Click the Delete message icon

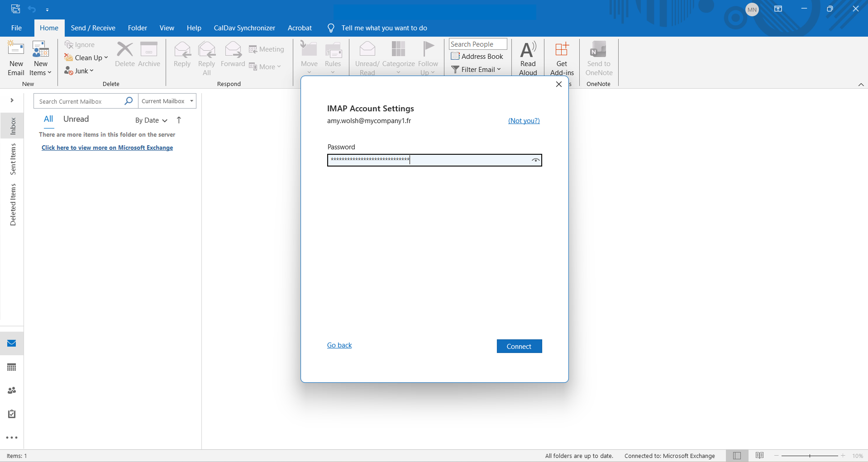125,49
